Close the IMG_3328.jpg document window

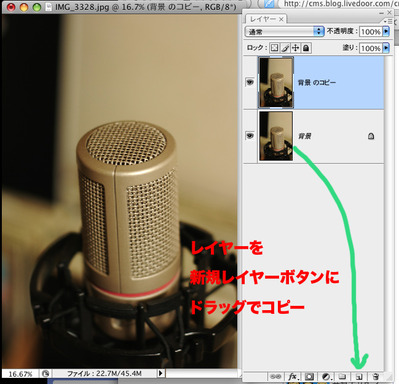[11, 7]
